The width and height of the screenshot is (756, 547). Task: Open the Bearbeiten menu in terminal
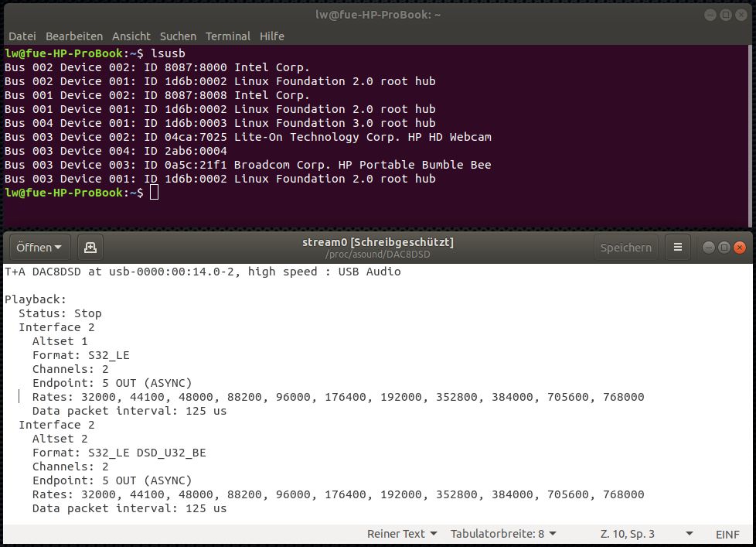click(74, 36)
